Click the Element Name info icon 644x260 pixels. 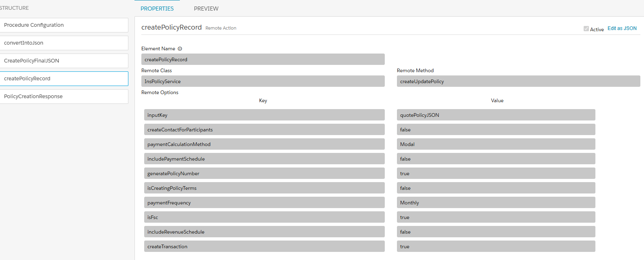pos(180,49)
